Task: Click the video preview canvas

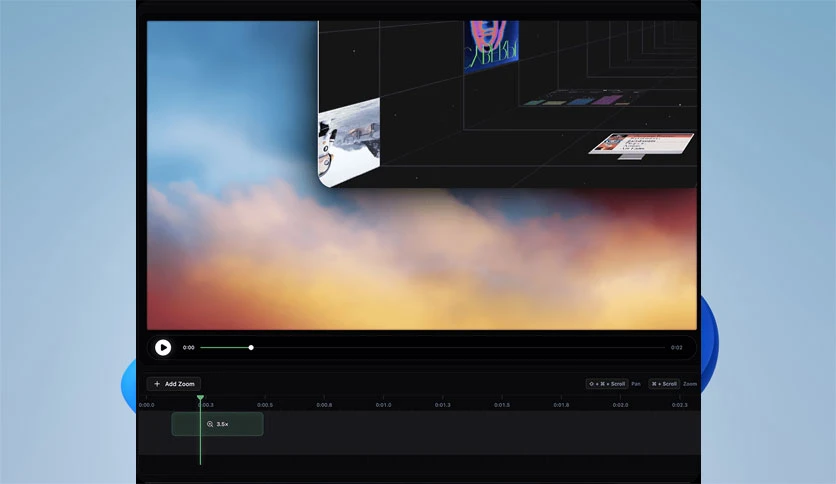Action: 422,175
